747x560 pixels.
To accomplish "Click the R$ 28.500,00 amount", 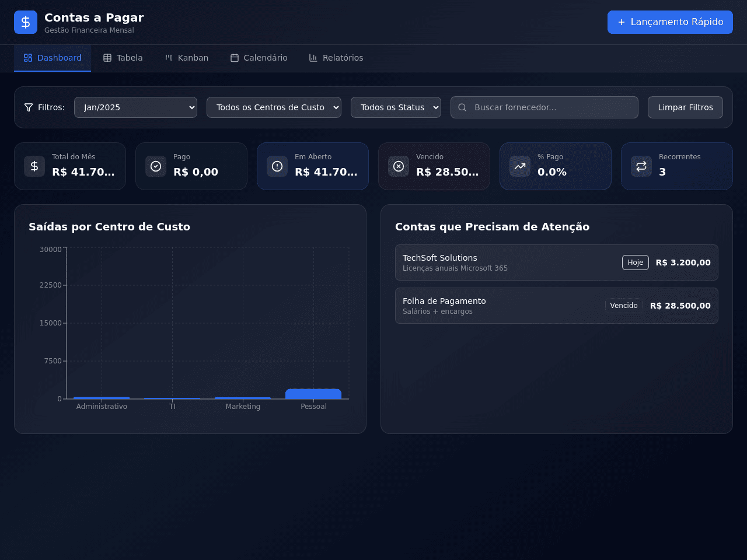I will point(680,306).
